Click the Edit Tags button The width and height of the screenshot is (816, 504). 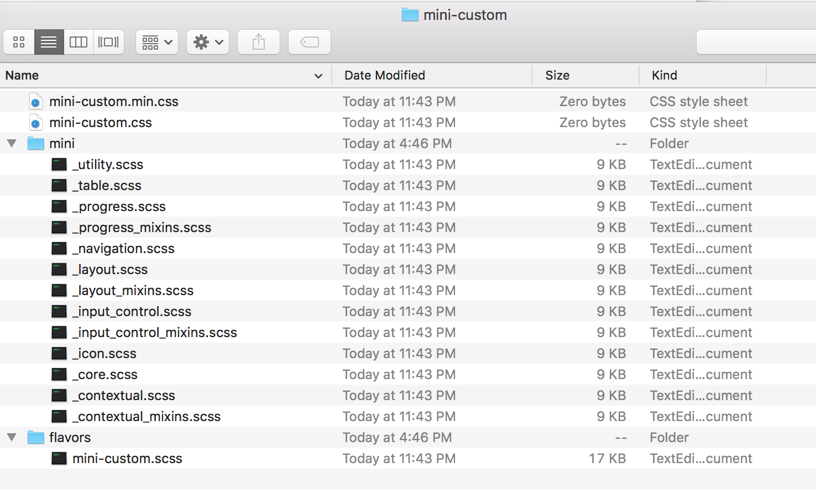tap(310, 42)
